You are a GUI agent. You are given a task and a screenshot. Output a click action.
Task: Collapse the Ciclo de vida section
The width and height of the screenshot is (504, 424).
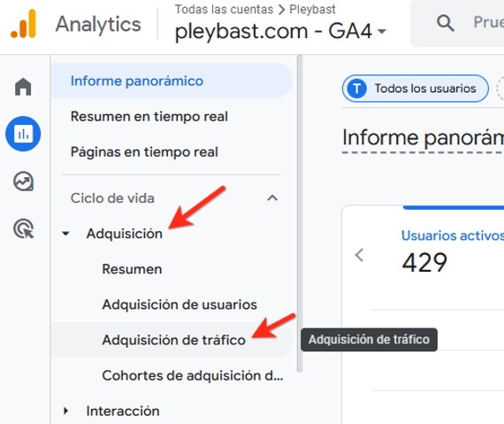tap(272, 198)
